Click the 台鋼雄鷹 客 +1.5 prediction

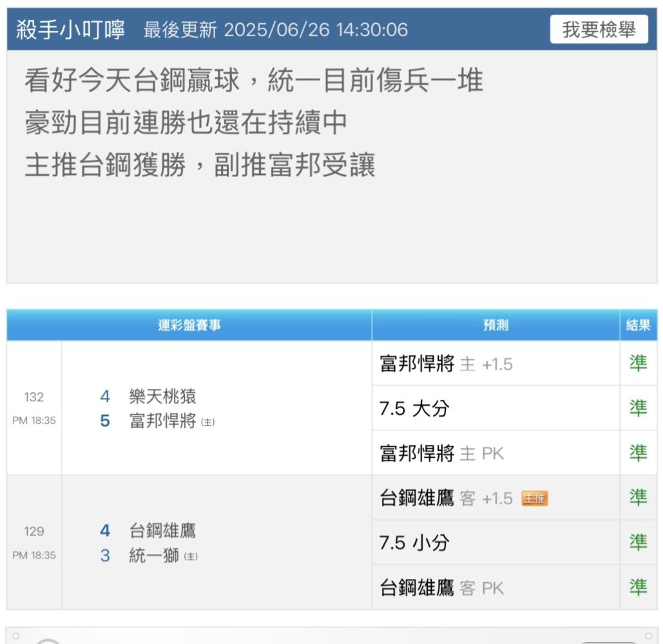[x=446, y=498]
